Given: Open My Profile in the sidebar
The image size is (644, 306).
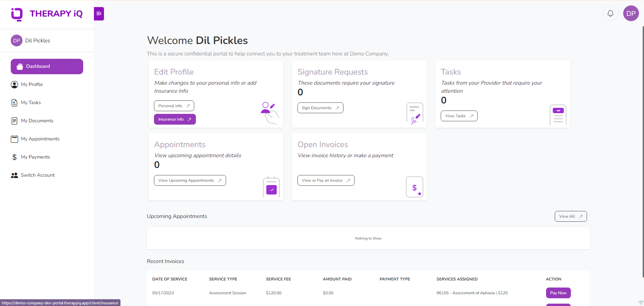Looking at the screenshot, I should click(32, 84).
